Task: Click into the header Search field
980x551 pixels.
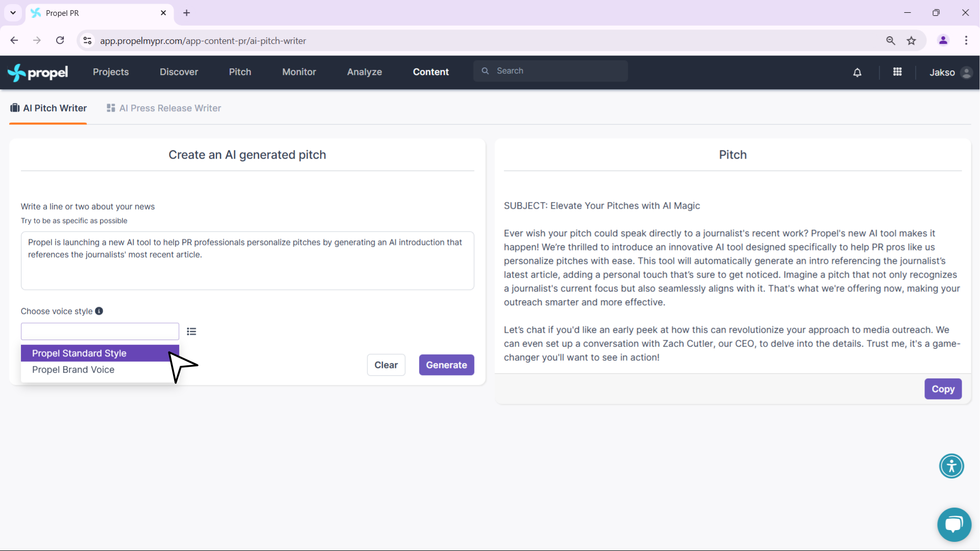Action: 550,71
